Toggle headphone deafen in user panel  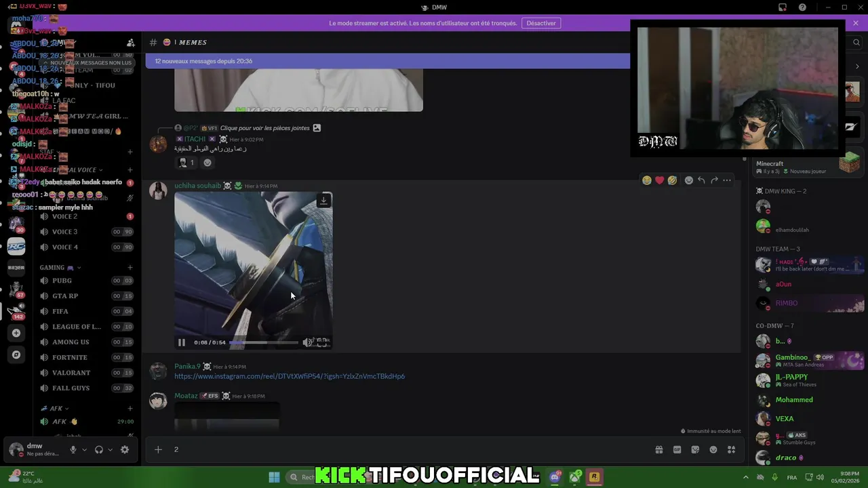[x=99, y=449]
